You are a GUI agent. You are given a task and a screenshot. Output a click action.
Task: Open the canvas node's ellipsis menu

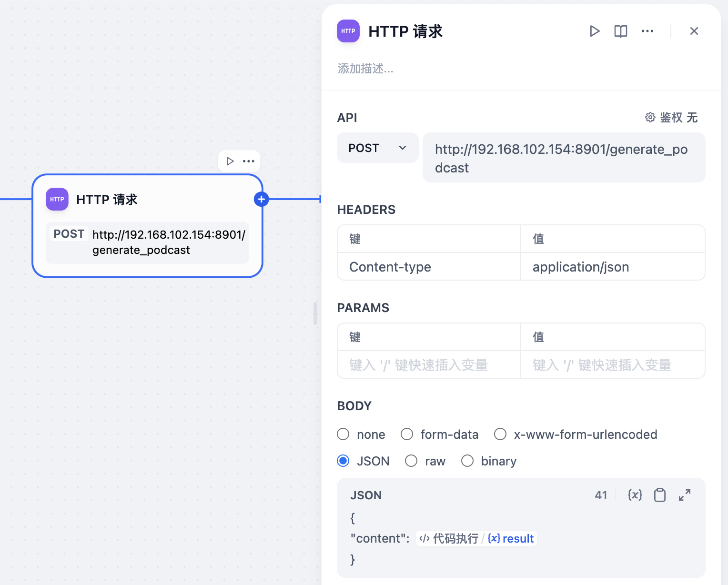point(248,161)
